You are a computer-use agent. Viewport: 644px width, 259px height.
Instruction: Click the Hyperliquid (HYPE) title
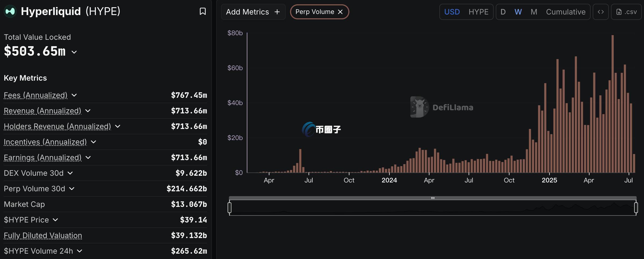(x=71, y=11)
